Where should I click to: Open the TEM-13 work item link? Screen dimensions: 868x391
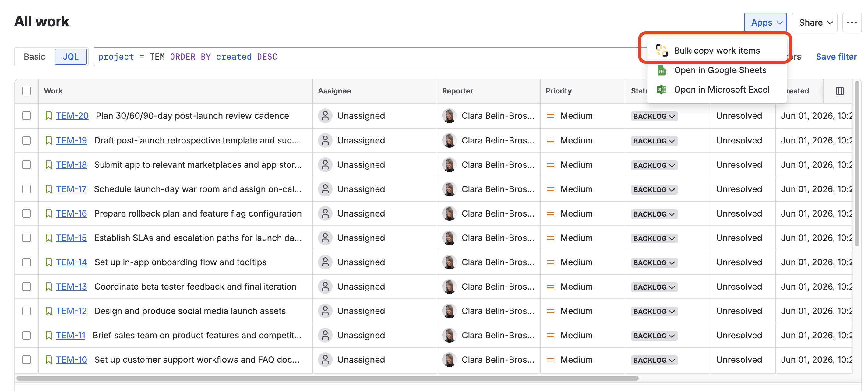(71, 287)
